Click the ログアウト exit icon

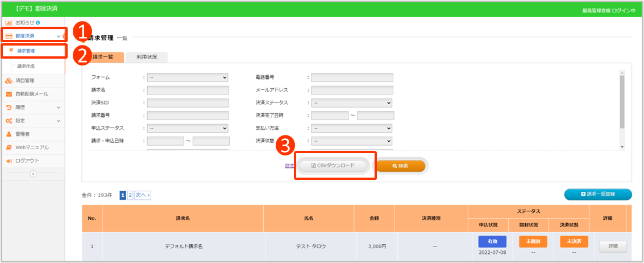click(x=9, y=161)
